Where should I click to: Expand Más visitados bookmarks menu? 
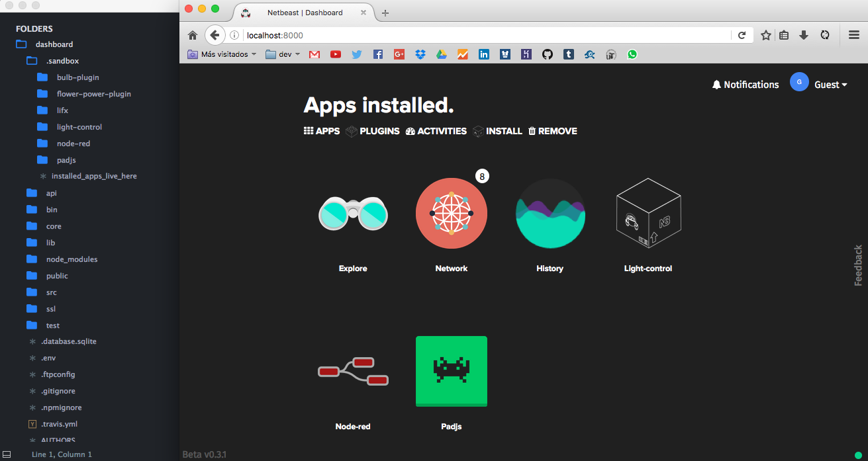[222, 54]
